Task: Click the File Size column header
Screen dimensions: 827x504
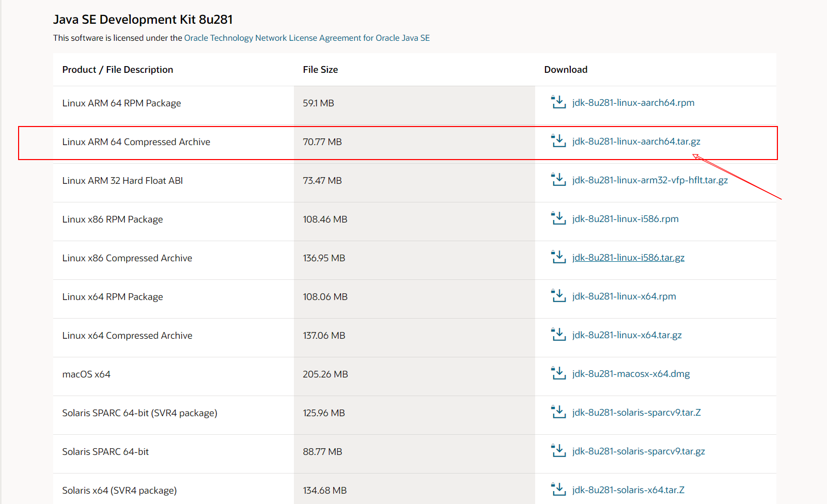Action: pyautogui.click(x=320, y=70)
